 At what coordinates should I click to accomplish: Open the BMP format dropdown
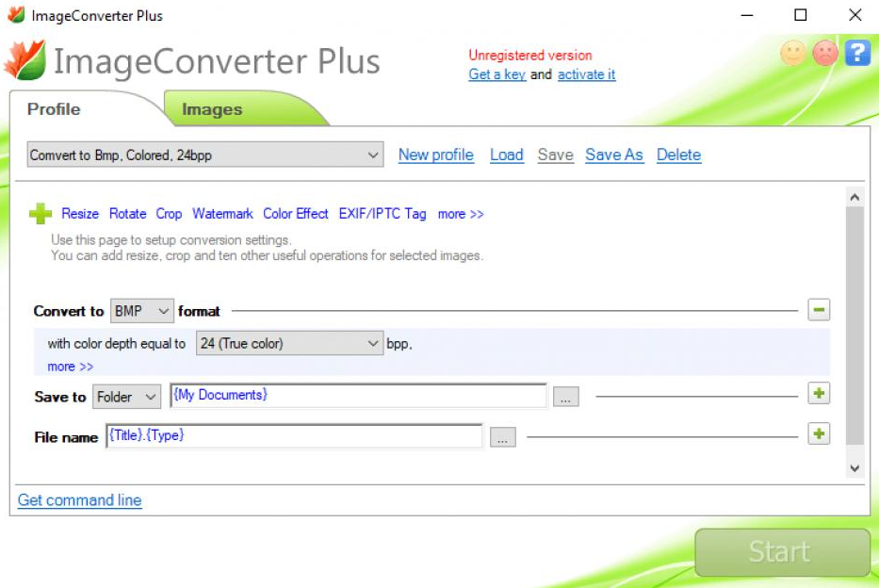click(x=142, y=311)
